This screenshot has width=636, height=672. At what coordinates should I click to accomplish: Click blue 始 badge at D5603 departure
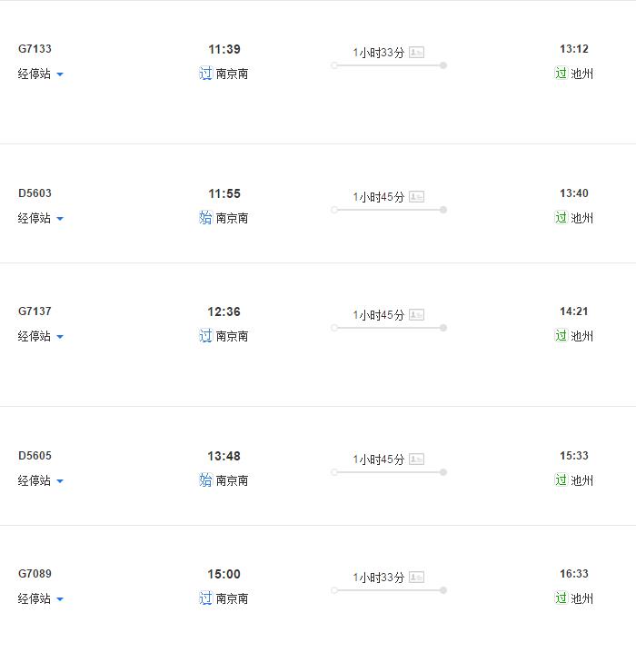(206, 218)
